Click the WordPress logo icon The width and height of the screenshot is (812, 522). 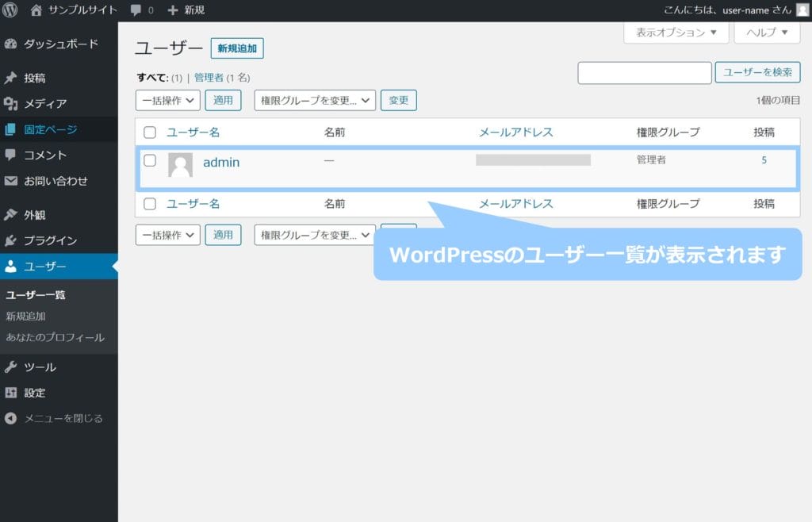[10, 10]
